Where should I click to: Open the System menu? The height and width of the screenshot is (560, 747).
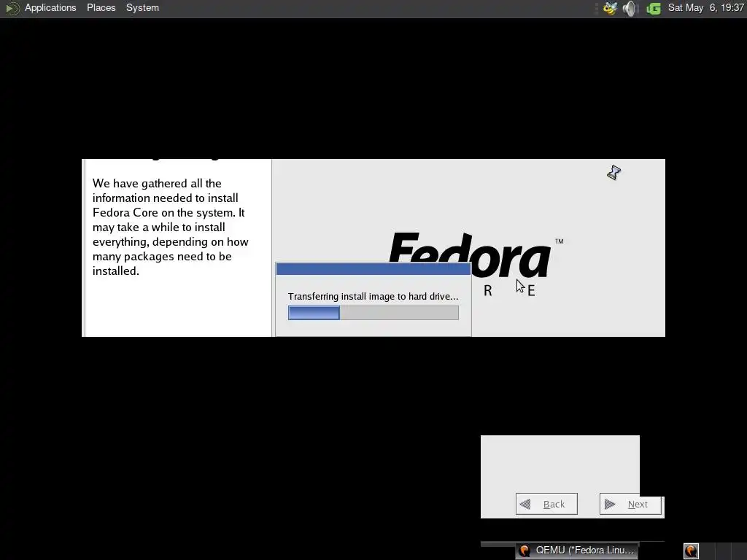pos(142,7)
